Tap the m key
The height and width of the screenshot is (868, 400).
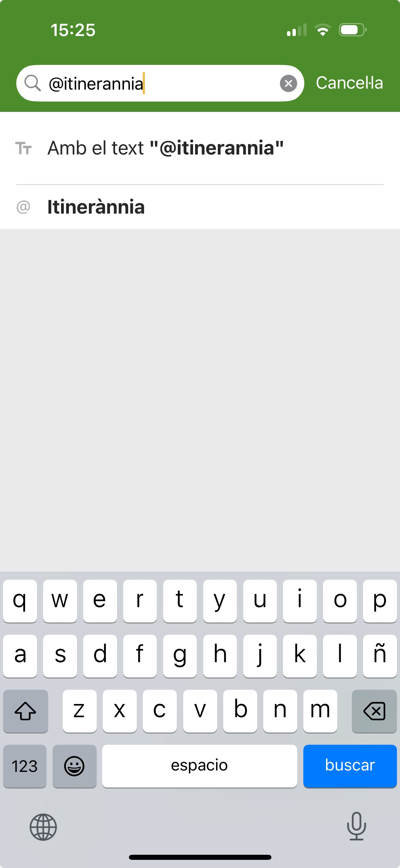(320, 711)
